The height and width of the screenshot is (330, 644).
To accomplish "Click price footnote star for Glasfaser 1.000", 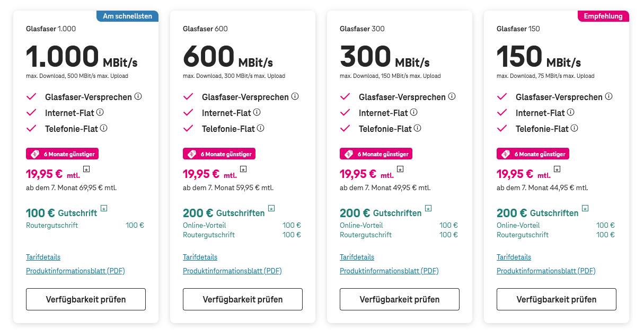I will (x=87, y=170).
